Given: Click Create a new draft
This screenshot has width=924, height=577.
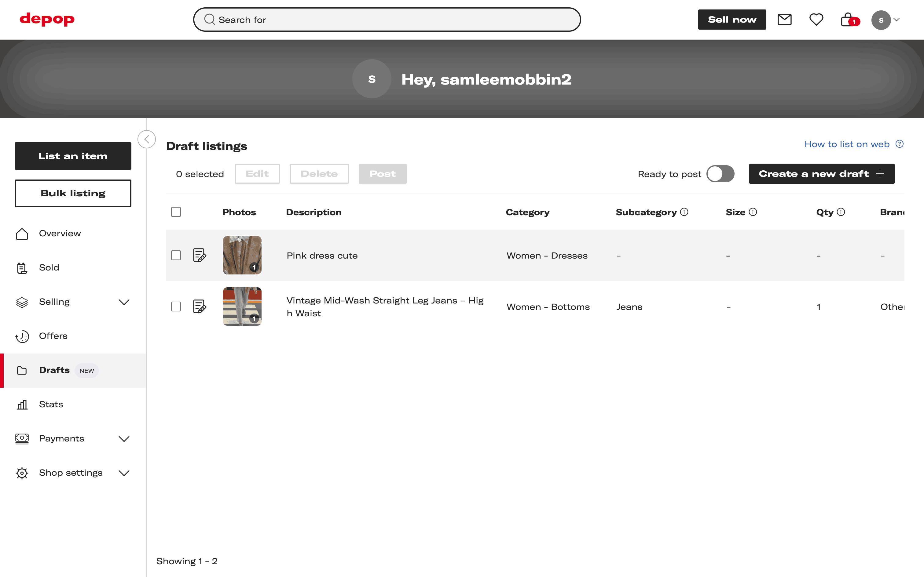Looking at the screenshot, I should (821, 174).
